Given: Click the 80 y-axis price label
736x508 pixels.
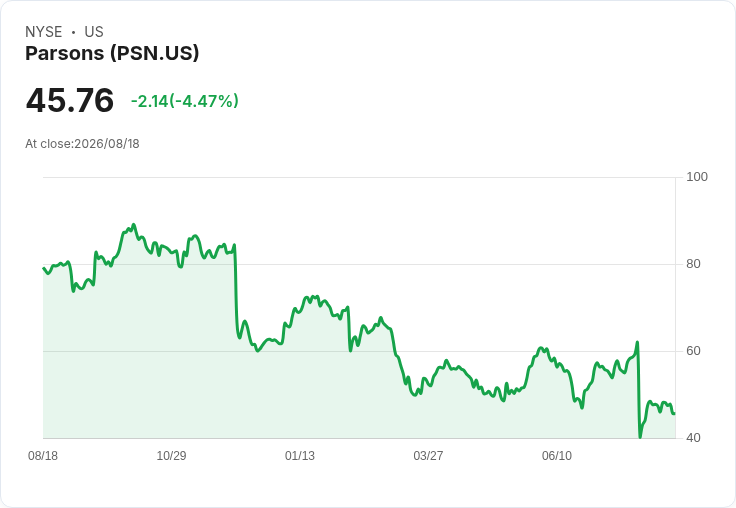Looking at the screenshot, I should [x=693, y=264].
